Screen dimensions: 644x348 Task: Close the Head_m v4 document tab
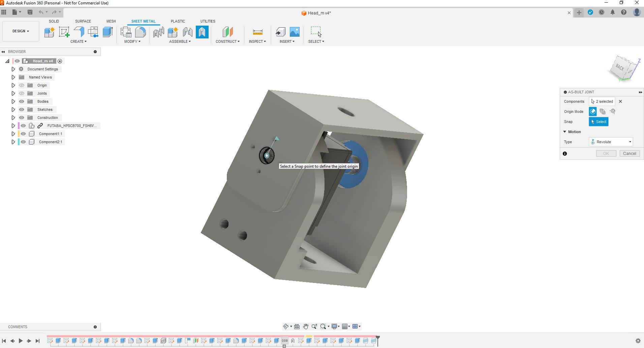(569, 13)
